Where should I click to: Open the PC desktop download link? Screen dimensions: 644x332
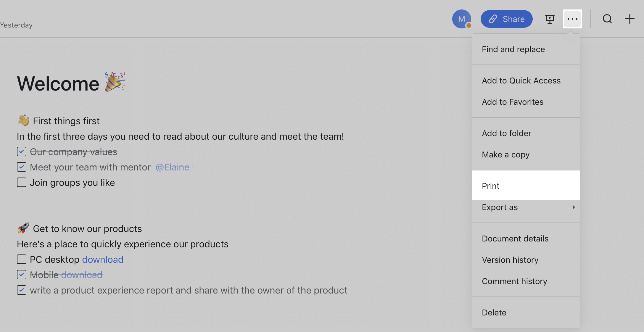(x=103, y=260)
